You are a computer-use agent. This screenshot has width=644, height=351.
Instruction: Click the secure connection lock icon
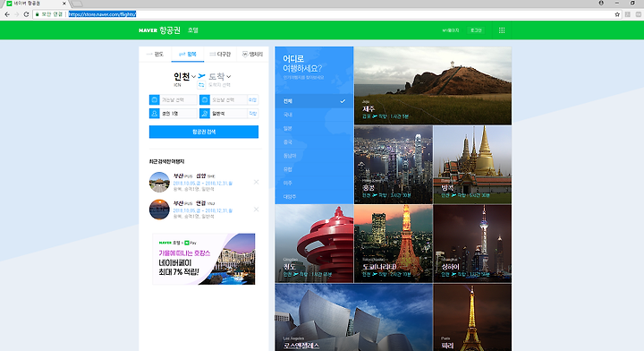(x=37, y=14)
